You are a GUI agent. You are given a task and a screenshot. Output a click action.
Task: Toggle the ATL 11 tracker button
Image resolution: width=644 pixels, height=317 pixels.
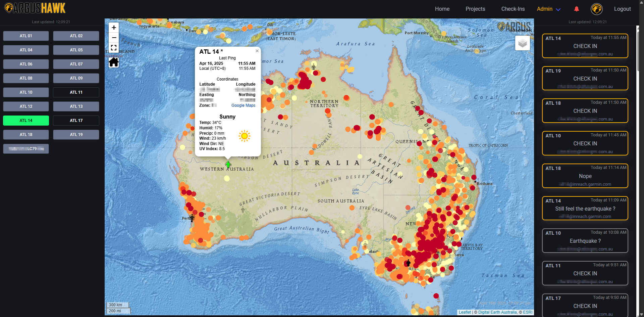click(76, 92)
